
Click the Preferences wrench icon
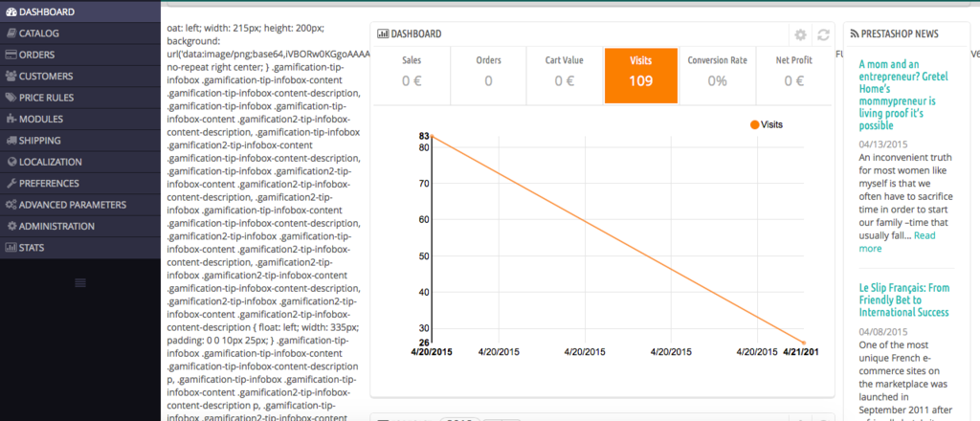(11, 183)
